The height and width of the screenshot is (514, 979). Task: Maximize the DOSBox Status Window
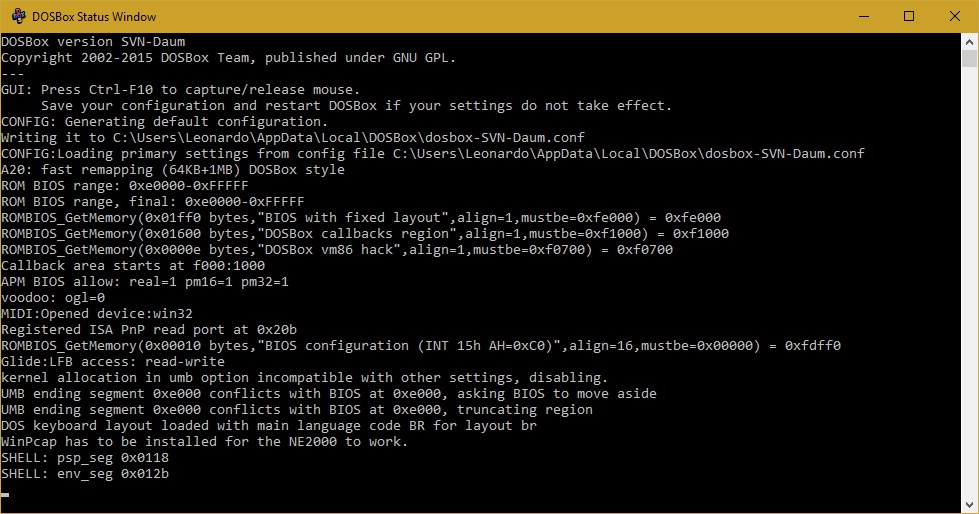(x=909, y=16)
